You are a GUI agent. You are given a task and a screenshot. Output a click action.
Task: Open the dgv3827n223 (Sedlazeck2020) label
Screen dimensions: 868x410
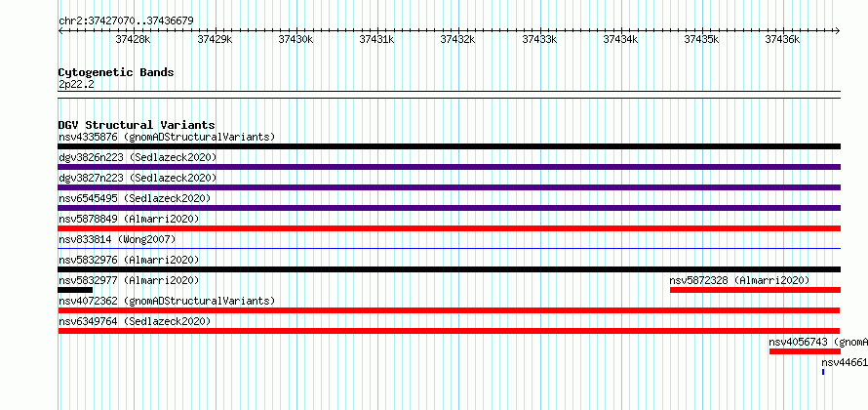(138, 178)
